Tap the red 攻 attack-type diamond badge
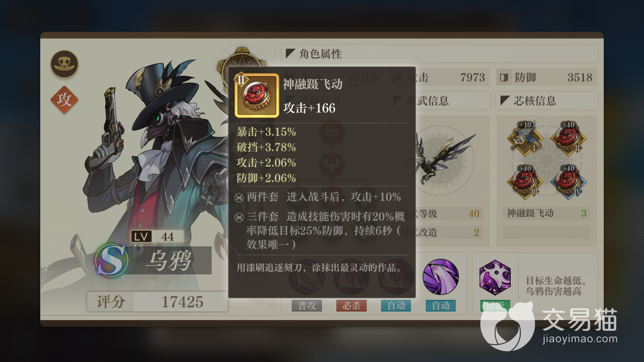Viewport: 644px width, 362px height. [64, 100]
